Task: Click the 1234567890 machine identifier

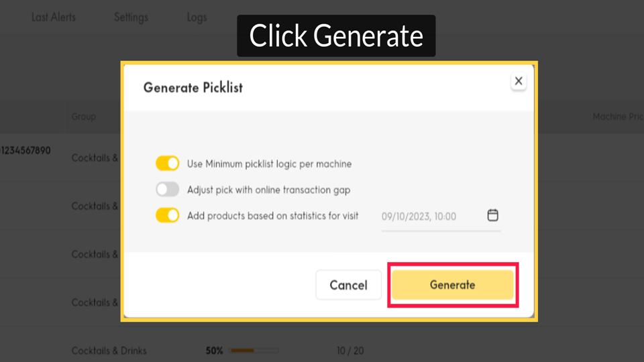Action: point(25,151)
